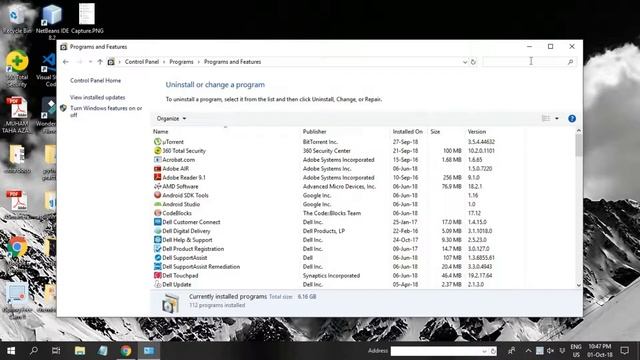Click the CodeBlocks program icon
Viewport: 640px width, 360px height.
point(158,213)
